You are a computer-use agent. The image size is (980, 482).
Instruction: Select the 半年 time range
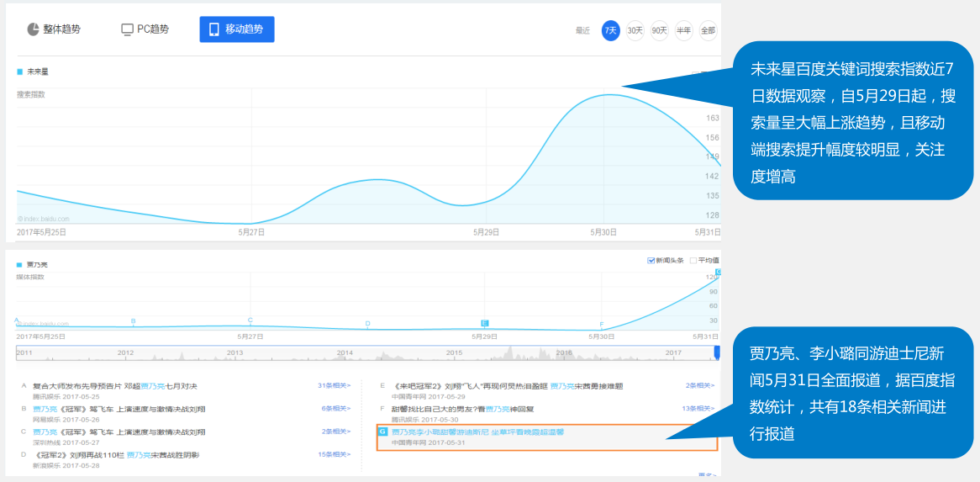pos(684,30)
